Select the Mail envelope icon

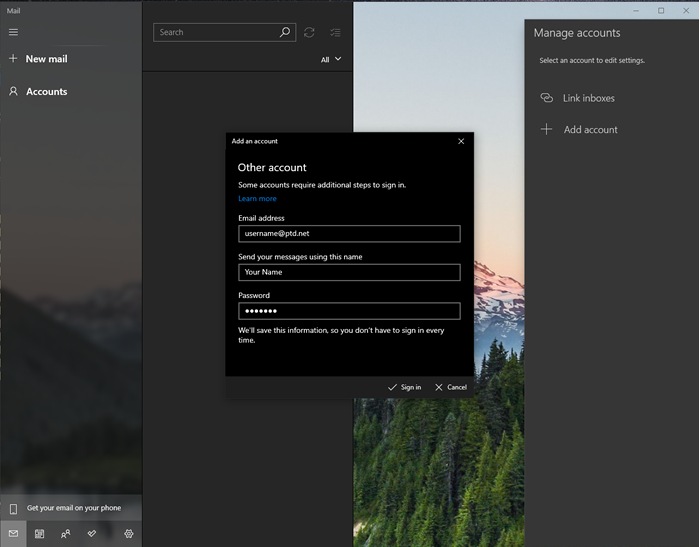point(13,534)
